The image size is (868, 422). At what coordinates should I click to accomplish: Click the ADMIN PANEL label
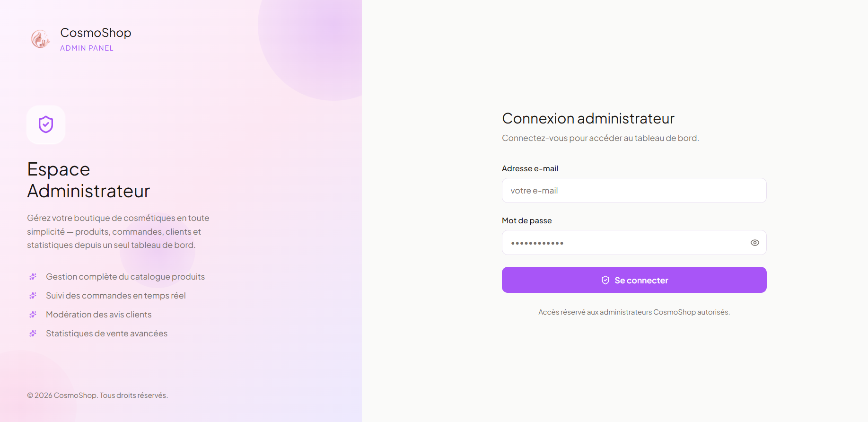click(x=87, y=48)
